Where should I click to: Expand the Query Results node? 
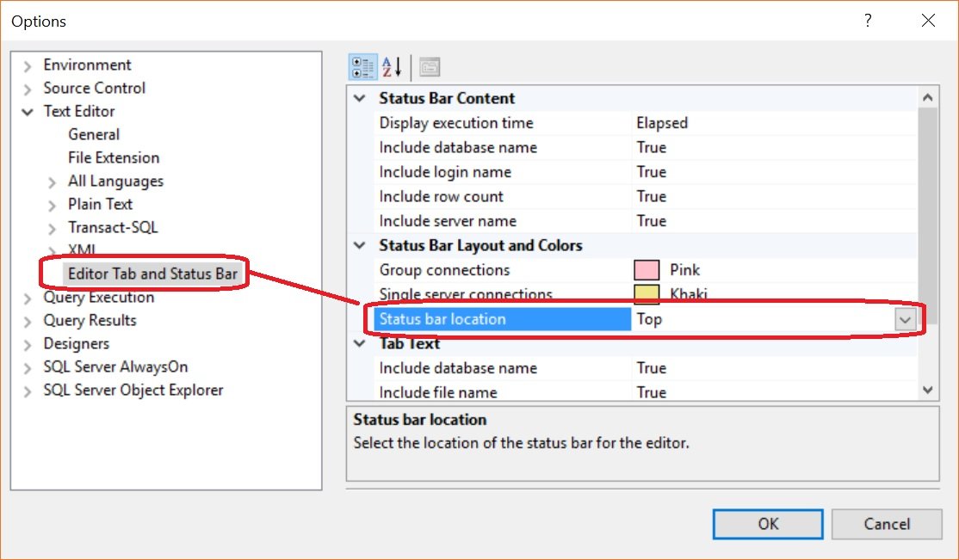click(x=27, y=321)
